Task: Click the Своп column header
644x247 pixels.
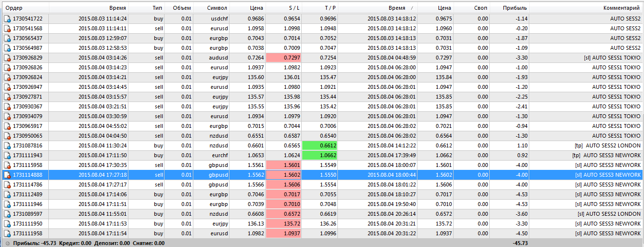Action: (x=473, y=8)
